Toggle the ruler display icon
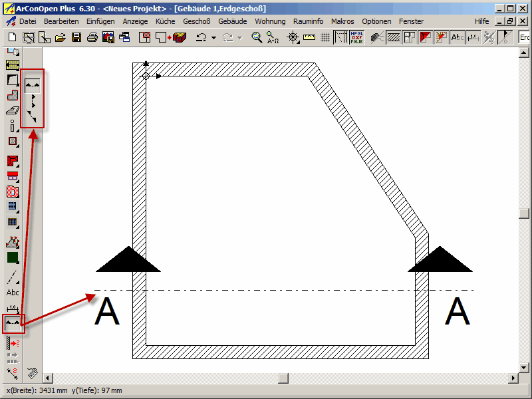This screenshot has height=399, width=532. pos(309,37)
